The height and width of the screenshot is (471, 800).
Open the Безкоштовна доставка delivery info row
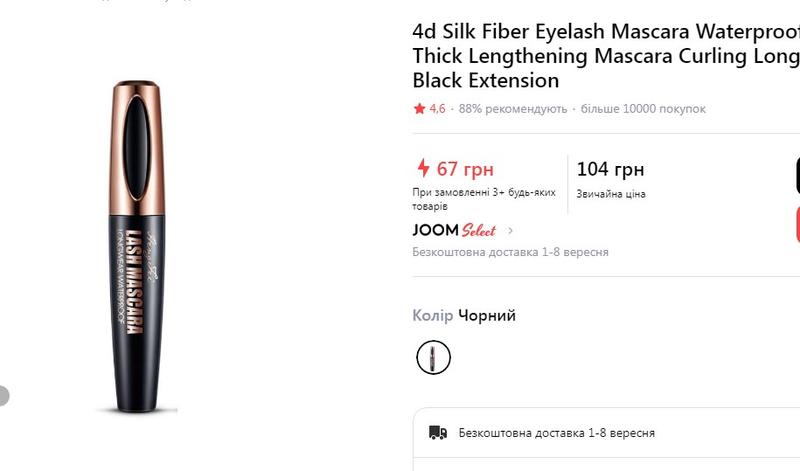(556, 433)
